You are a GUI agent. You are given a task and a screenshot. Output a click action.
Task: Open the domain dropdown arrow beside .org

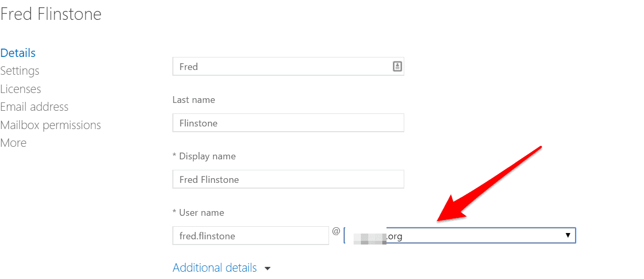pyautogui.click(x=568, y=236)
